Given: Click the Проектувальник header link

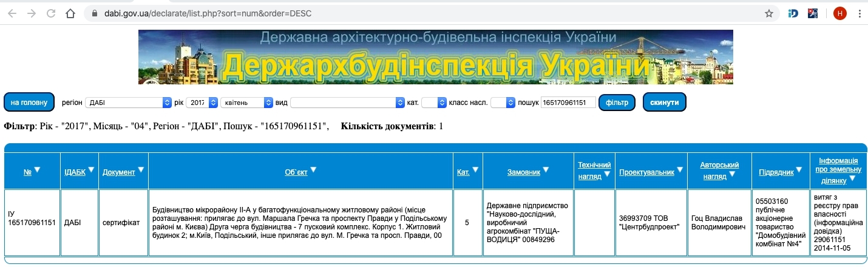Looking at the screenshot, I should click(x=646, y=172).
